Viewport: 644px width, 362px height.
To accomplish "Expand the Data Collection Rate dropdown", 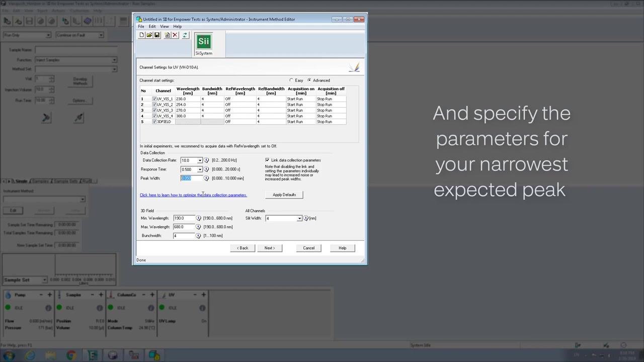I will tap(200, 160).
